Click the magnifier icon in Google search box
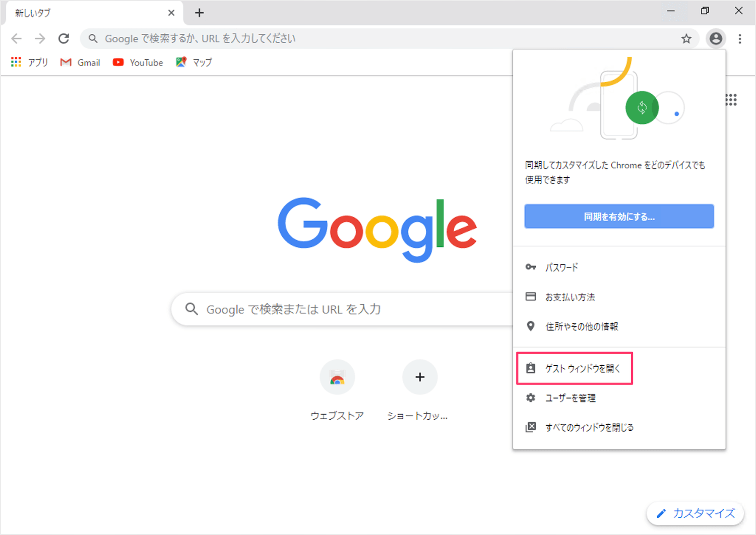756x535 pixels. pos(192,309)
